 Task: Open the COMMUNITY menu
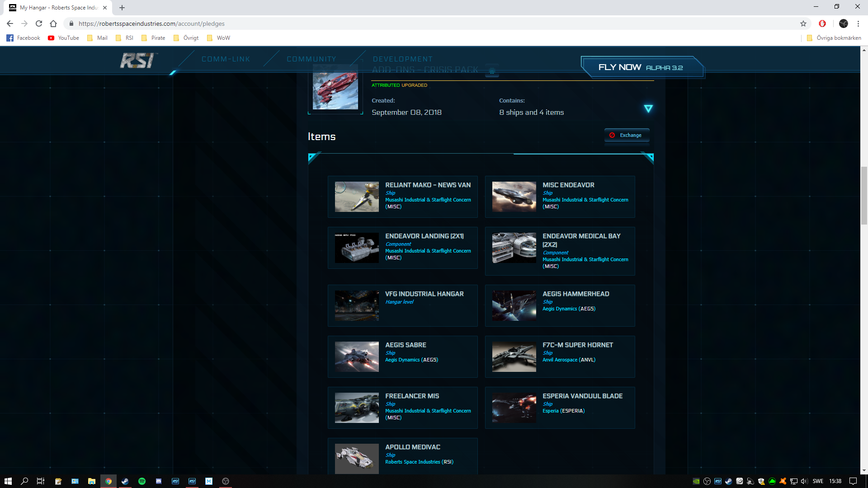coord(311,59)
